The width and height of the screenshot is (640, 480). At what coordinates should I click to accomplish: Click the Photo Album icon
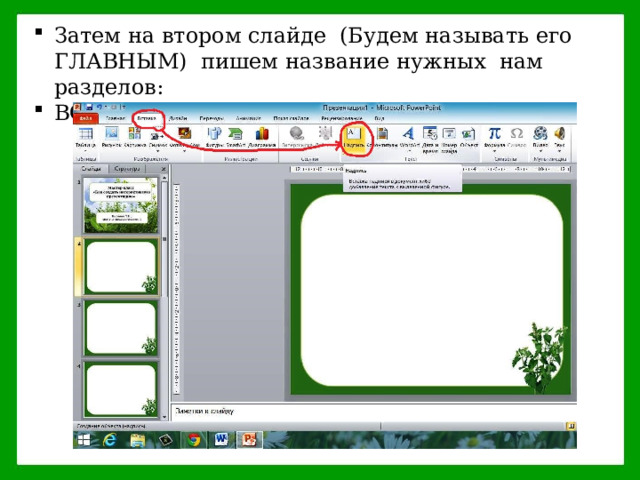[x=184, y=133]
